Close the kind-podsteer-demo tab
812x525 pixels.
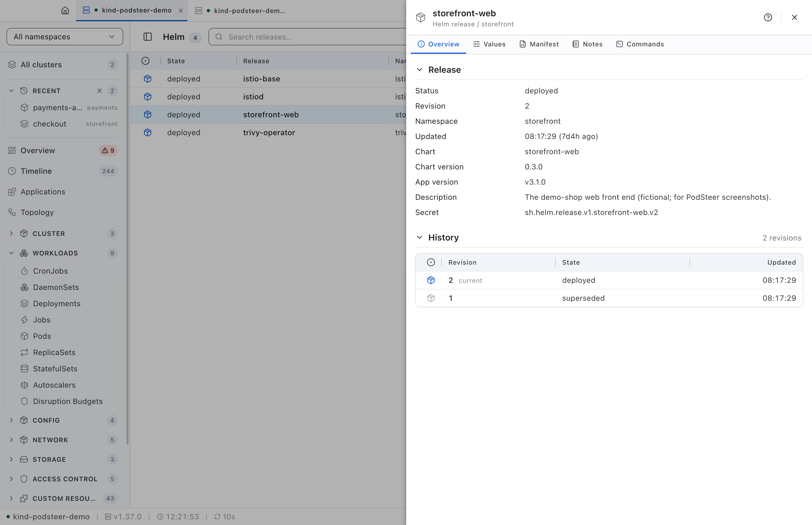coord(181,11)
